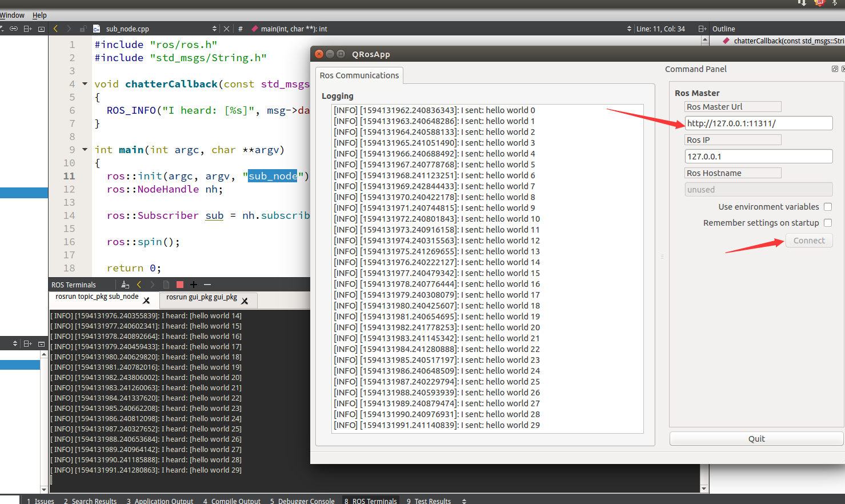Click the editor scrollbar up arrow

[x=705, y=41]
